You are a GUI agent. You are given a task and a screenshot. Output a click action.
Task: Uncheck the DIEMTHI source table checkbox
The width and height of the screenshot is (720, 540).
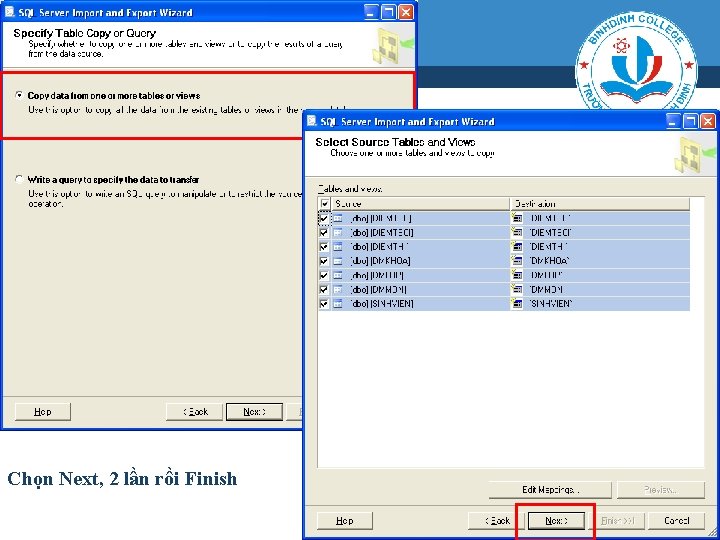tap(324, 247)
